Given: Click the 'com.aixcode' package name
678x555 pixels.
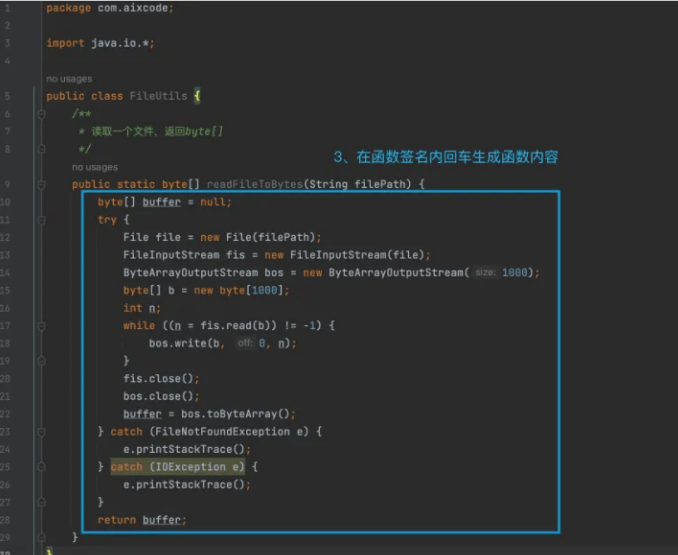Looking at the screenshot, I should [x=132, y=8].
